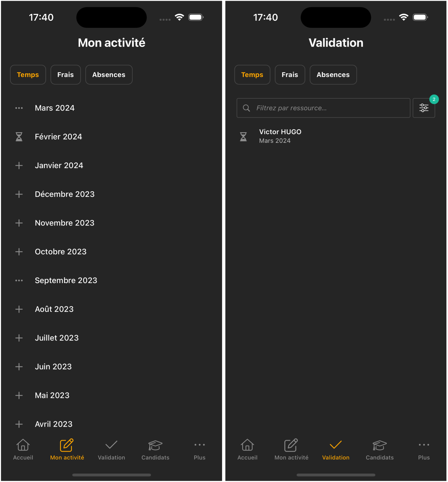Tap the plus icon beside Avril 2023
Viewport: 448px width, 482px height.
pos(19,424)
